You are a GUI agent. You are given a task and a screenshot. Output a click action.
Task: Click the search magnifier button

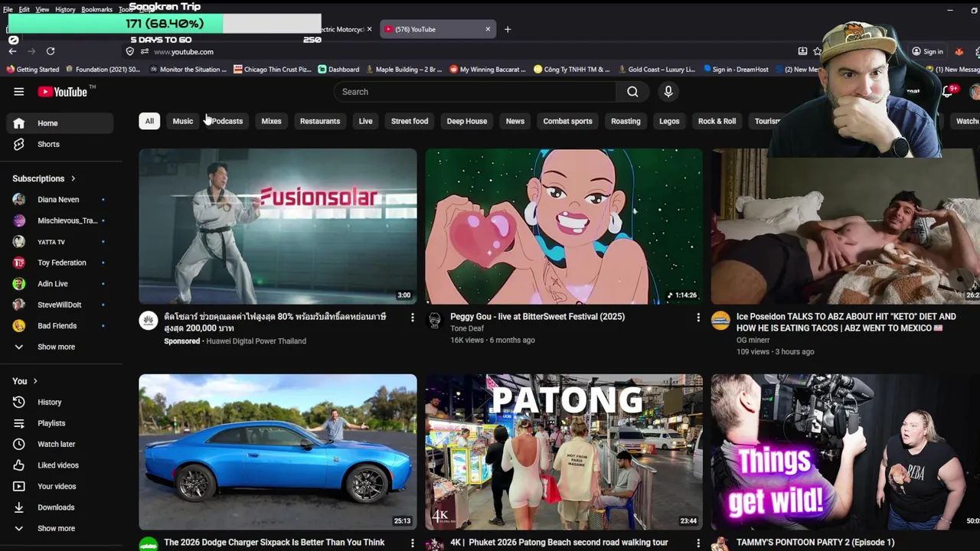tap(632, 92)
